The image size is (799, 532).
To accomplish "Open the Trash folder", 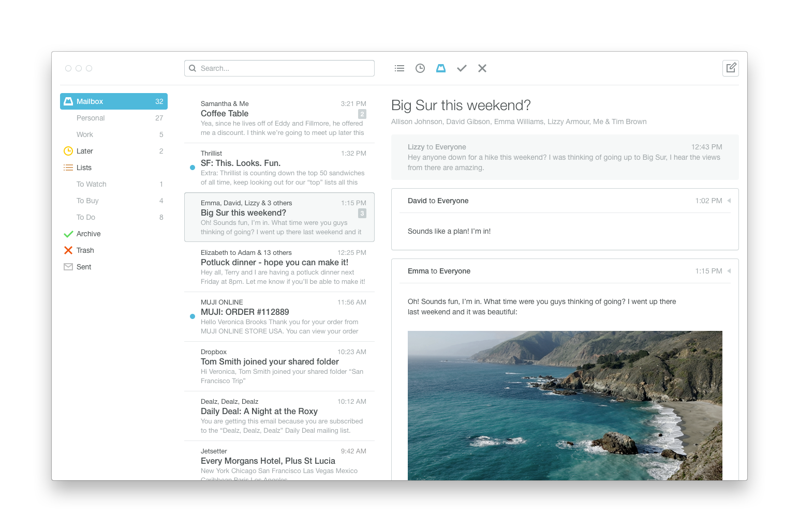I will pos(114,250).
